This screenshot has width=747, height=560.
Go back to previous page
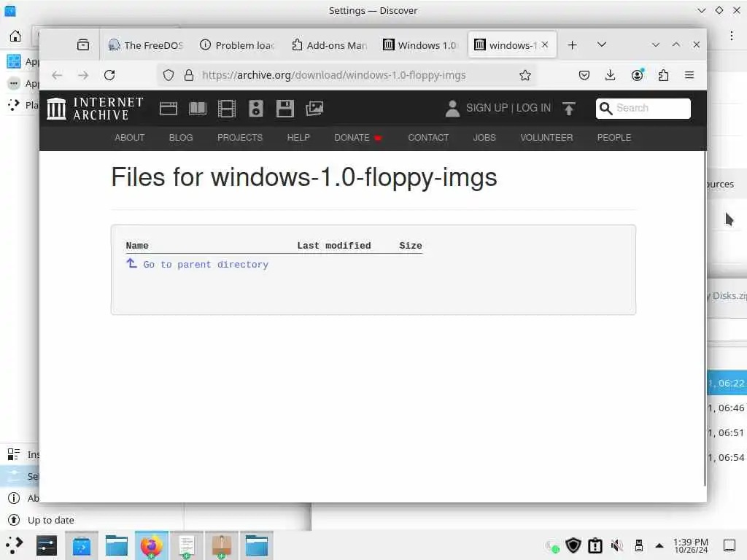[x=57, y=75]
